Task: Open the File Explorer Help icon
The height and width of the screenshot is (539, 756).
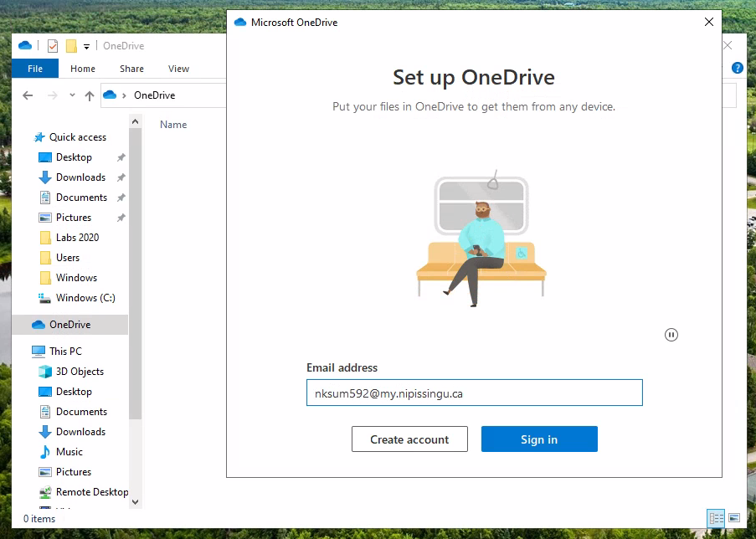Action: pyautogui.click(x=738, y=69)
